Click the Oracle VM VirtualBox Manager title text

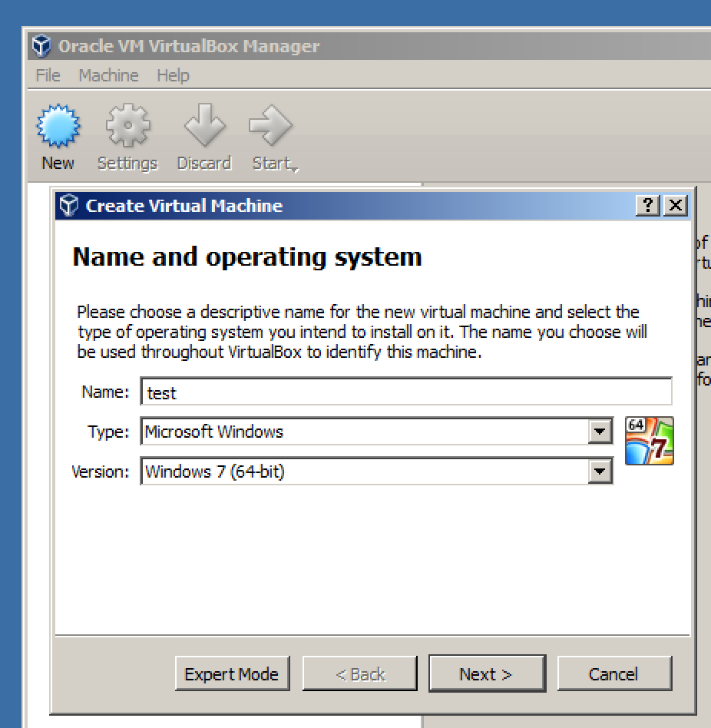[x=189, y=46]
